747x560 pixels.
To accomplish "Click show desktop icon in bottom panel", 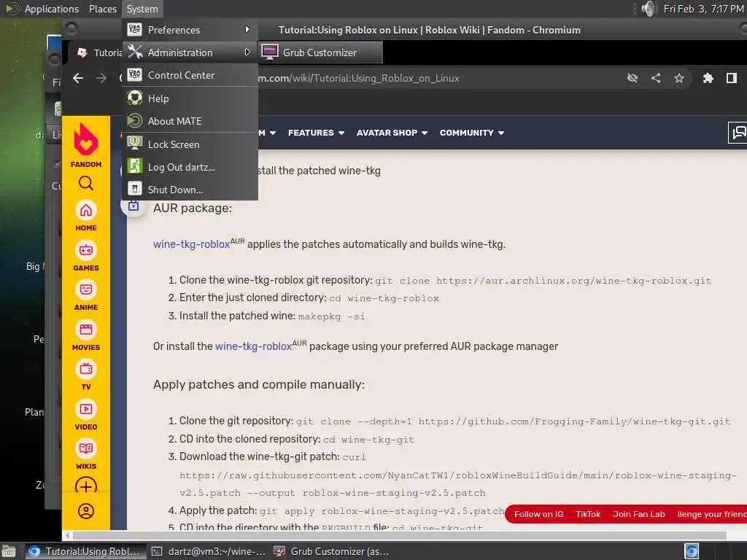I will pos(9,551).
